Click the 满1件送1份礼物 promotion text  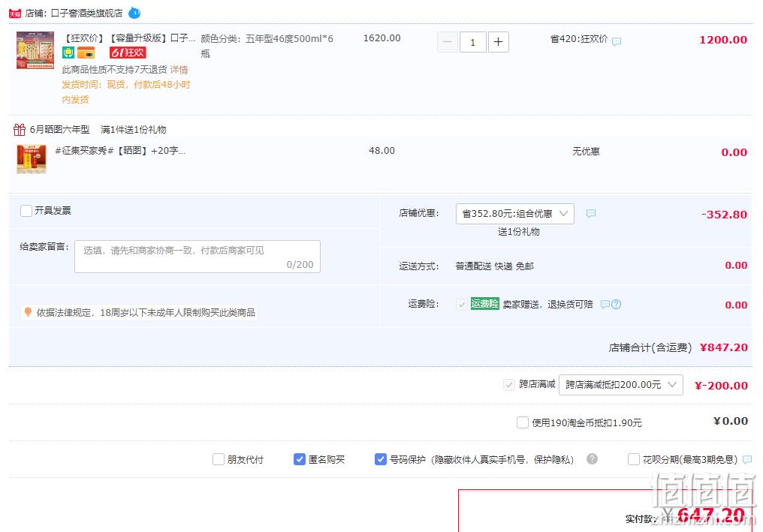click(134, 129)
